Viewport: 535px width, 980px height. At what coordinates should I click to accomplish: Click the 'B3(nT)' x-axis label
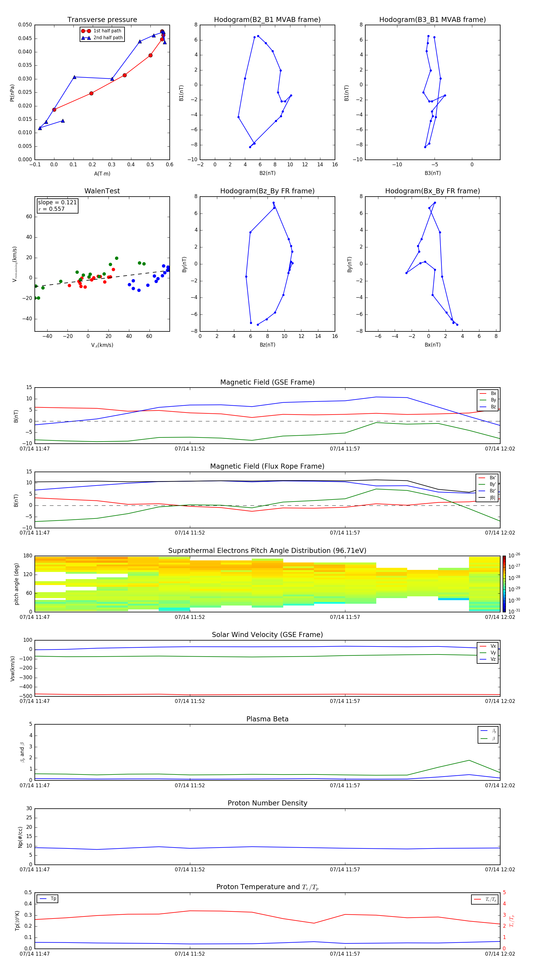tap(432, 173)
